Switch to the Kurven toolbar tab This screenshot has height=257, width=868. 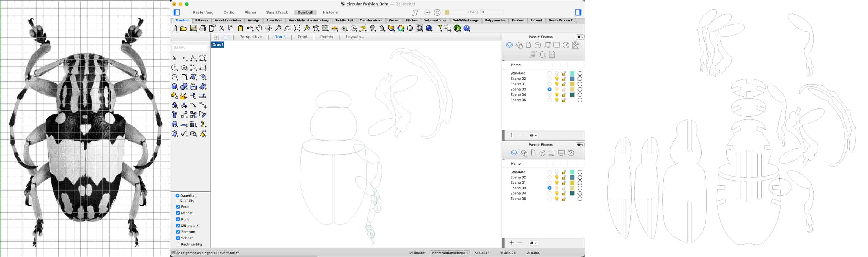click(394, 21)
